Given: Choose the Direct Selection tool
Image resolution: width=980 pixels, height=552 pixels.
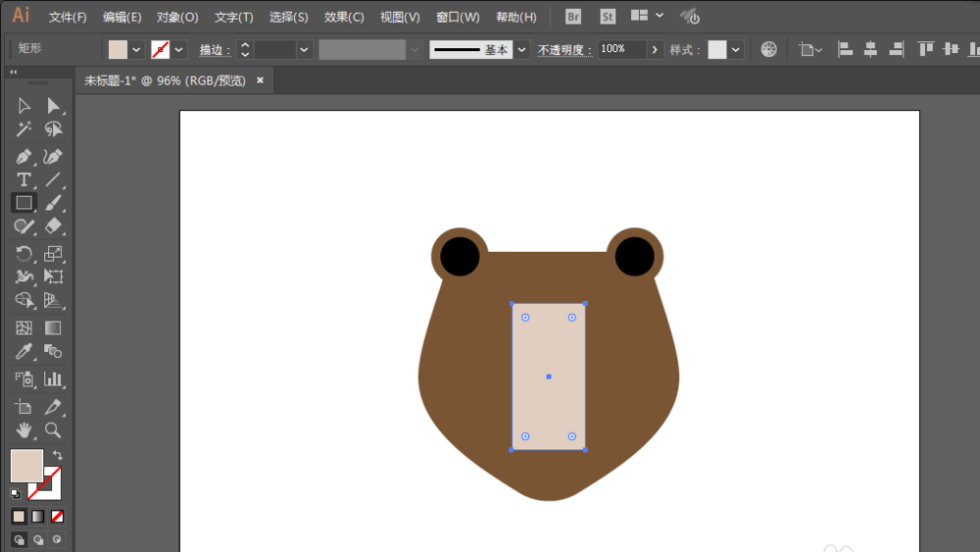Looking at the screenshot, I should (53, 105).
